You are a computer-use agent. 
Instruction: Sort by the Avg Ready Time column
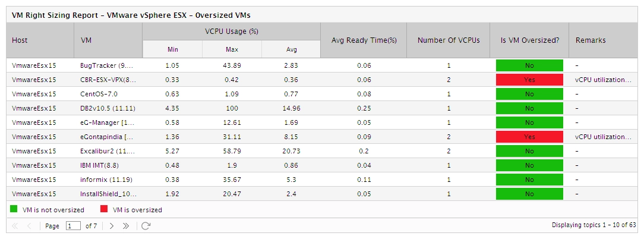[364, 40]
